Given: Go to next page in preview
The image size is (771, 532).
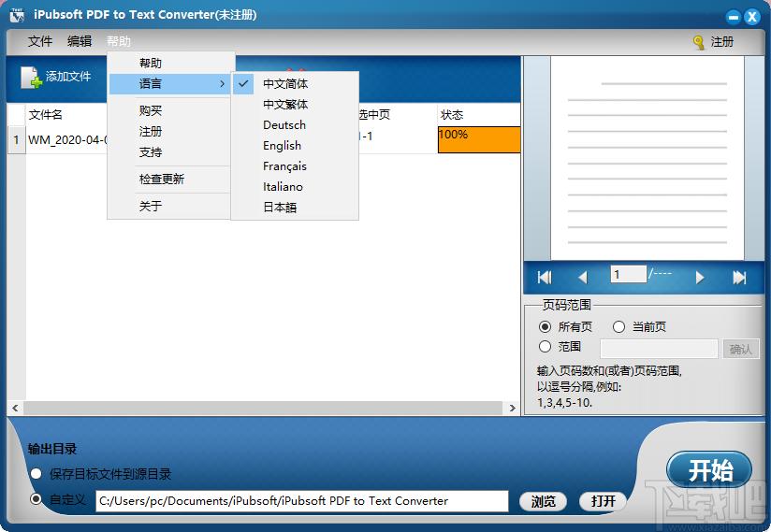Looking at the screenshot, I should (700, 278).
